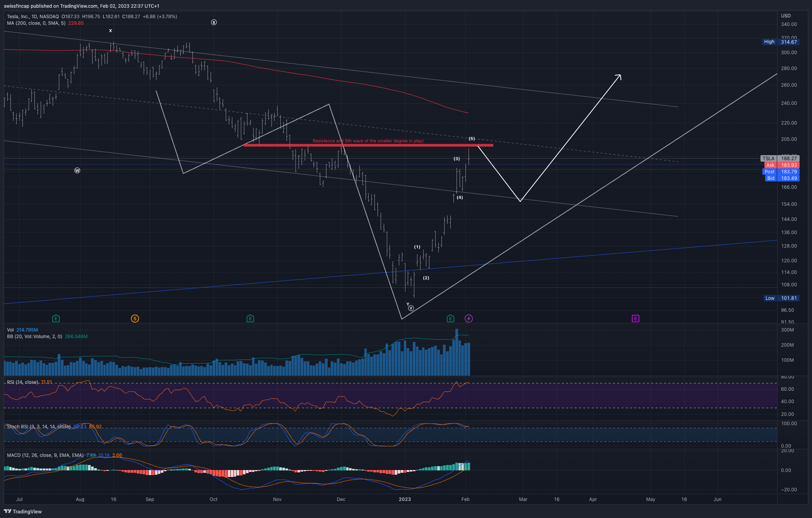Viewport: 812px width, 518px height.
Task: Click the Low 101.81 price label
Action: click(x=781, y=298)
